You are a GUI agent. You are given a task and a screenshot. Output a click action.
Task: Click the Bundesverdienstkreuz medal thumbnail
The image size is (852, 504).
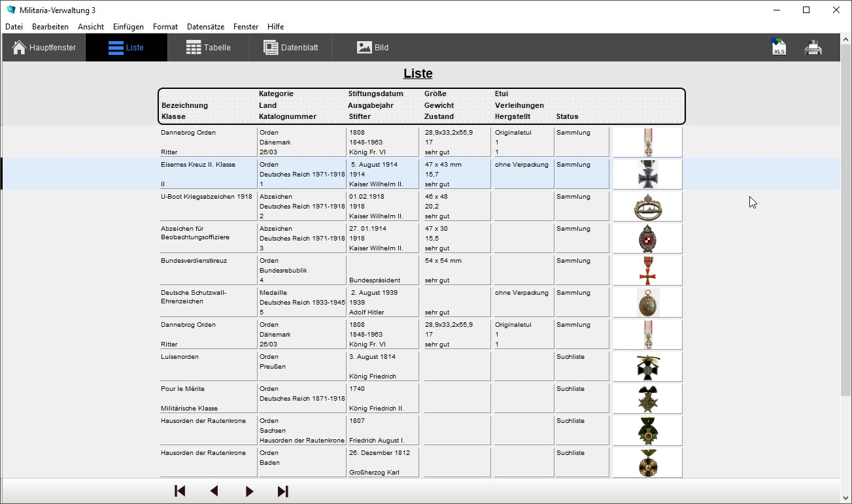pos(647,270)
